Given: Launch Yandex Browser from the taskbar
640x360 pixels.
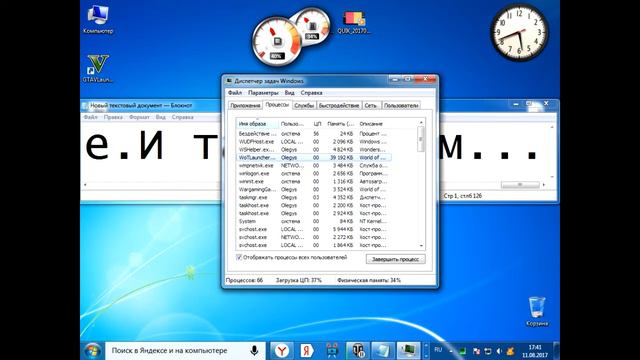Looking at the screenshot, I should coord(282,351).
